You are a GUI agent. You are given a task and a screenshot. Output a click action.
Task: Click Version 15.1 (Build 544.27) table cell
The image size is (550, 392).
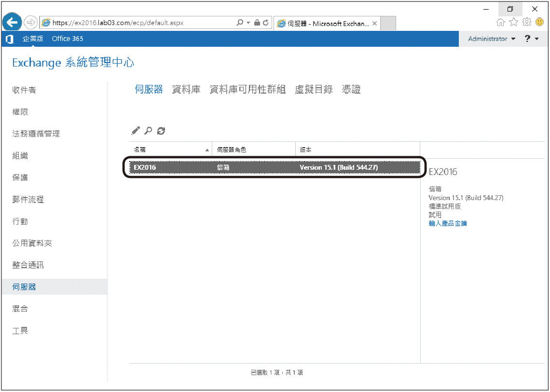coord(339,167)
